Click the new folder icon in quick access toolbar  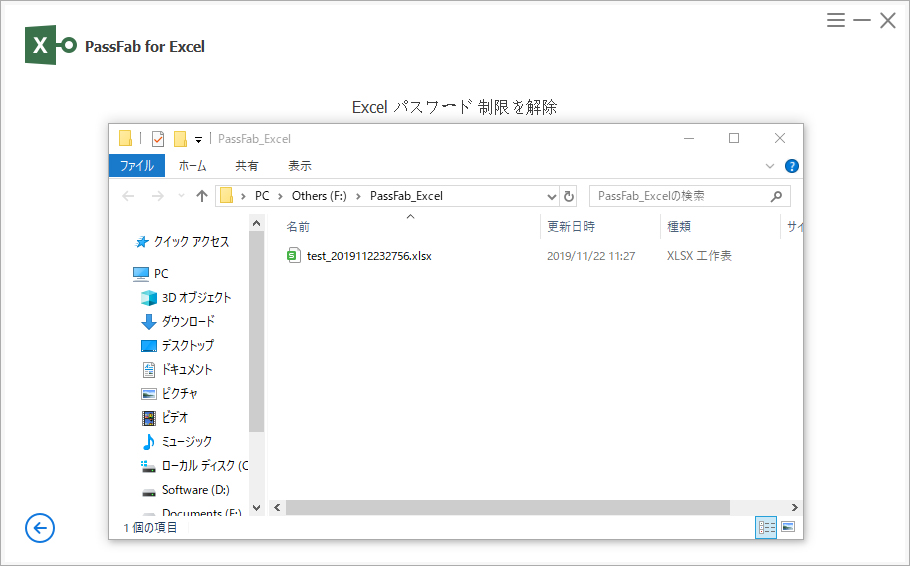[x=180, y=139]
